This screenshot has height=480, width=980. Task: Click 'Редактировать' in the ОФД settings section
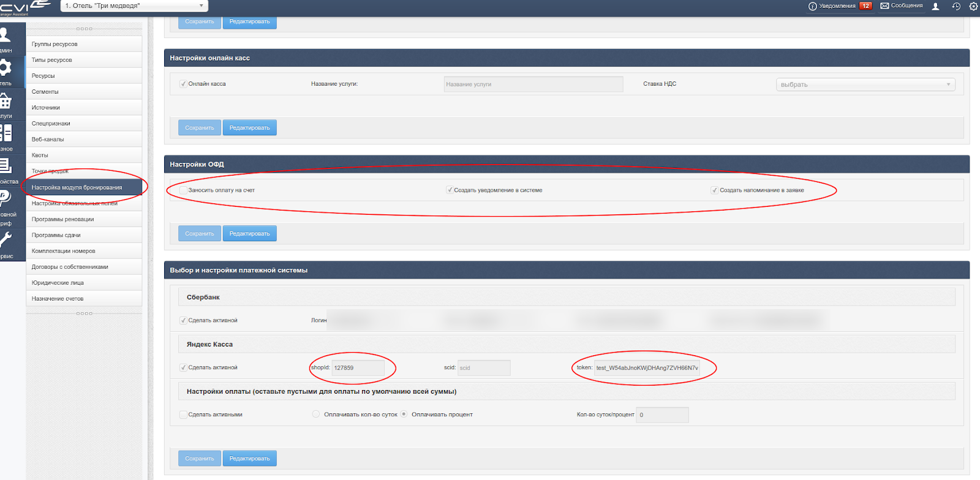pos(249,234)
